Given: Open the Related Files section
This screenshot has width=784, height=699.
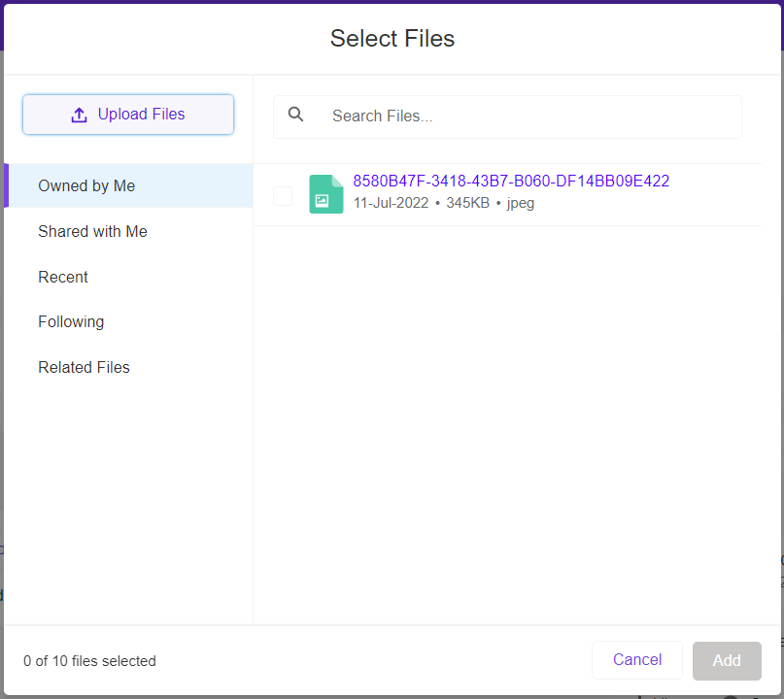Looking at the screenshot, I should [84, 367].
